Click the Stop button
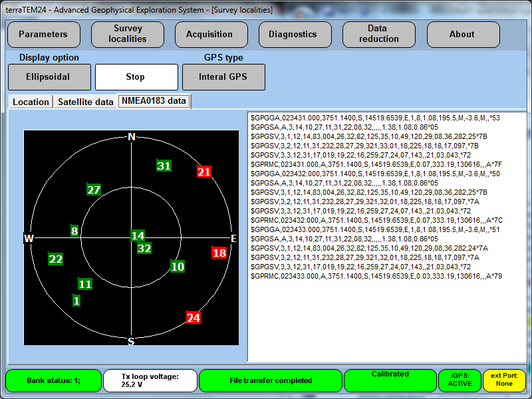The height and width of the screenshot is (399, 532). point(136,77)
